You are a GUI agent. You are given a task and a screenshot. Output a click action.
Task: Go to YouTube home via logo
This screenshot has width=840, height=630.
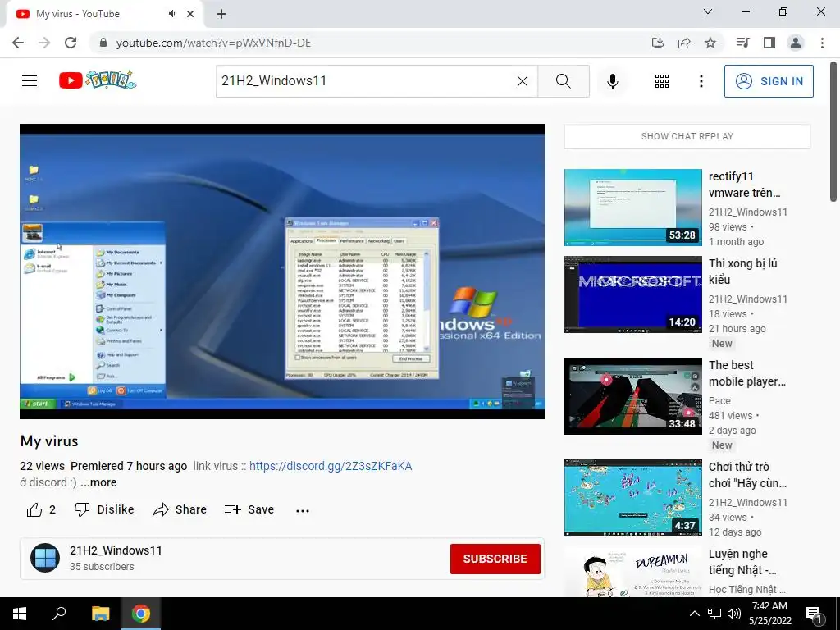98,80
